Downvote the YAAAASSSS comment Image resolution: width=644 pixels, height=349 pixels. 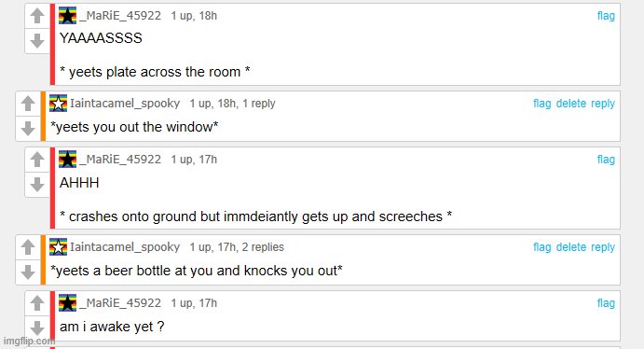tap(37, 41)
